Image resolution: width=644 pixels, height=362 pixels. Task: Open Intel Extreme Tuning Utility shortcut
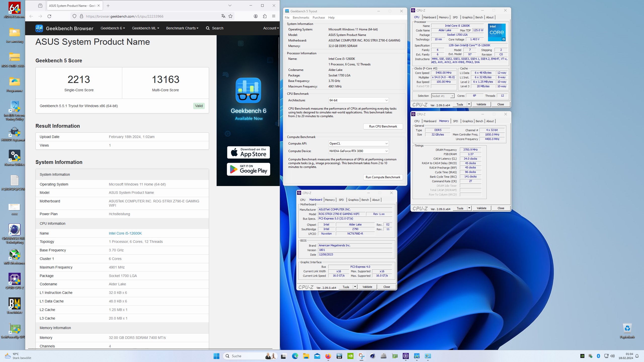click(14, 111)
